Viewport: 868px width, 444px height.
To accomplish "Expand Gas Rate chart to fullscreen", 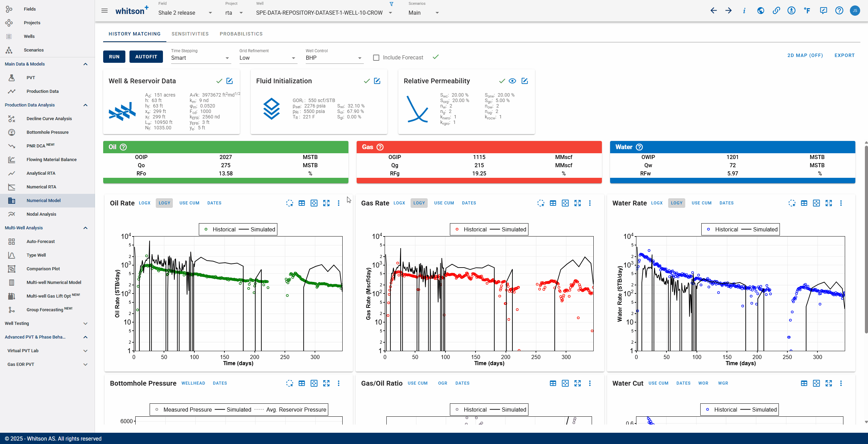I will coord(578,203).
